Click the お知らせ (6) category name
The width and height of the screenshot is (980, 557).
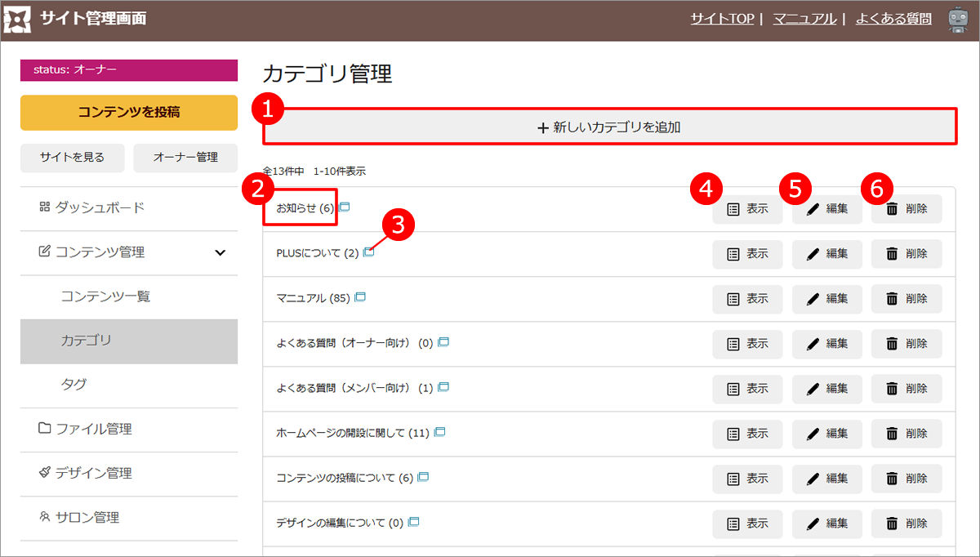[305, 209]
